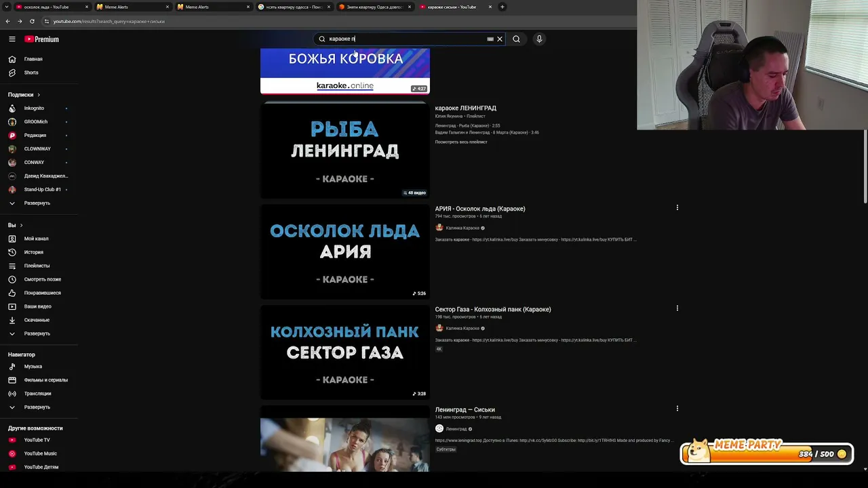Open more options for Осколок льда video
The width and height of the screenshot is (868, 488).
tap(677, 207)
